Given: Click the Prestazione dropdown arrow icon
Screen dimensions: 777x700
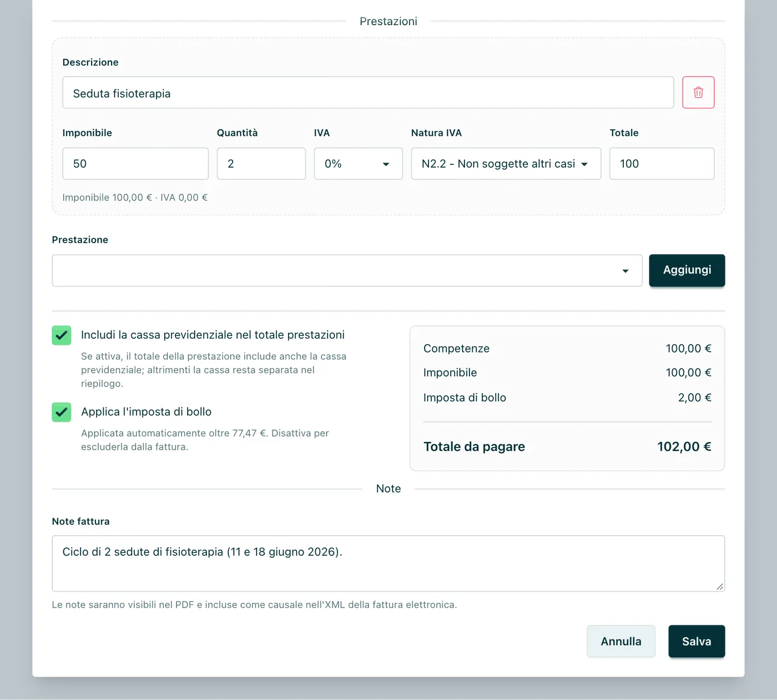Looking at the screenshot, I should [x=625, y=271].
